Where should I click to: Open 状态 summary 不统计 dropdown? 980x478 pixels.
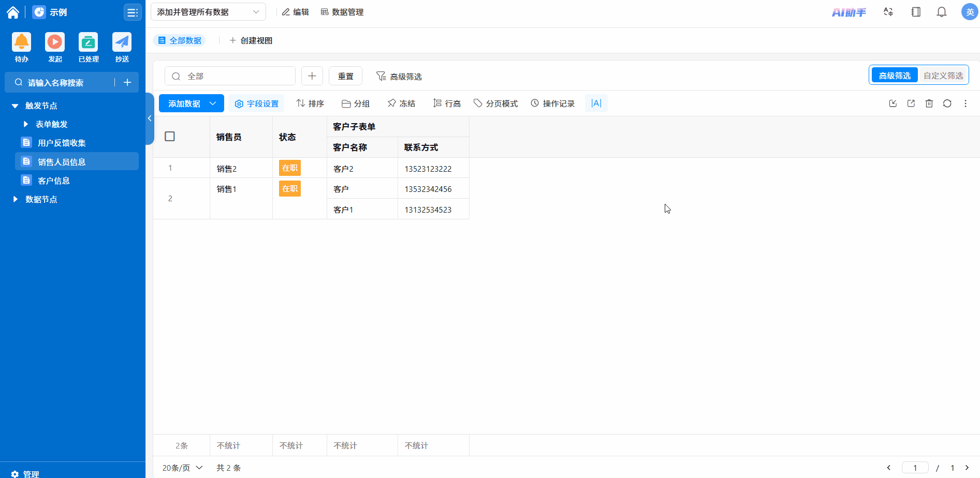coord(291,445)
